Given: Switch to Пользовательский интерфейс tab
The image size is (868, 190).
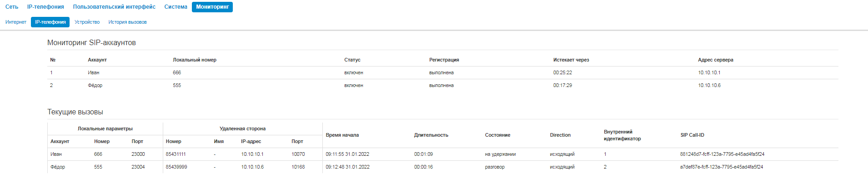Looking at the screenshot, I should click(114, 7).
